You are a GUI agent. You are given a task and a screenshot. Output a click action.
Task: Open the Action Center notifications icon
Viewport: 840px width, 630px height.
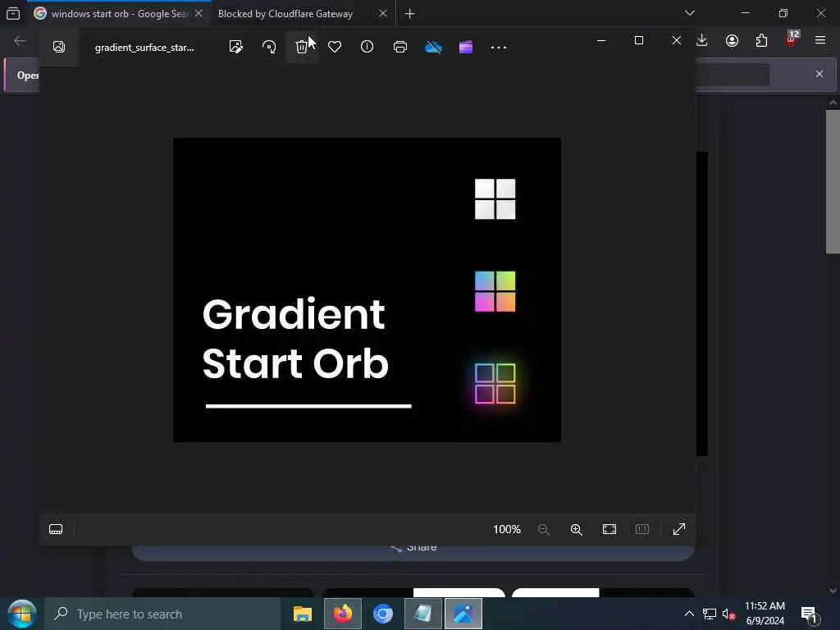coord(810,614)
